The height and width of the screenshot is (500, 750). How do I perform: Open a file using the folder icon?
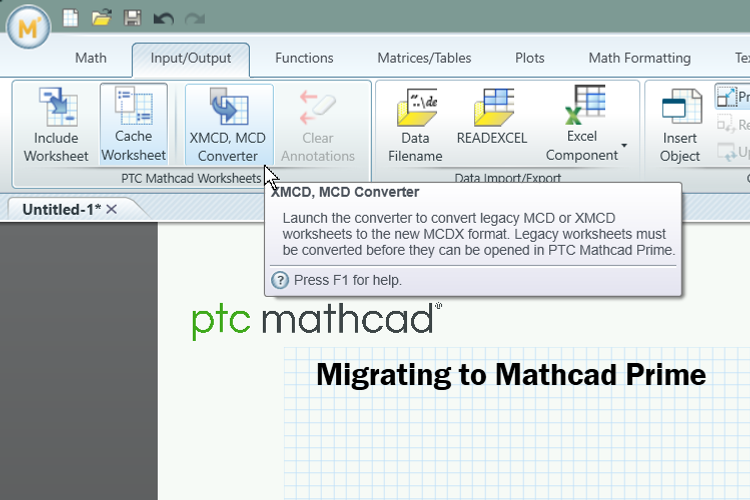tap(101, 17)
